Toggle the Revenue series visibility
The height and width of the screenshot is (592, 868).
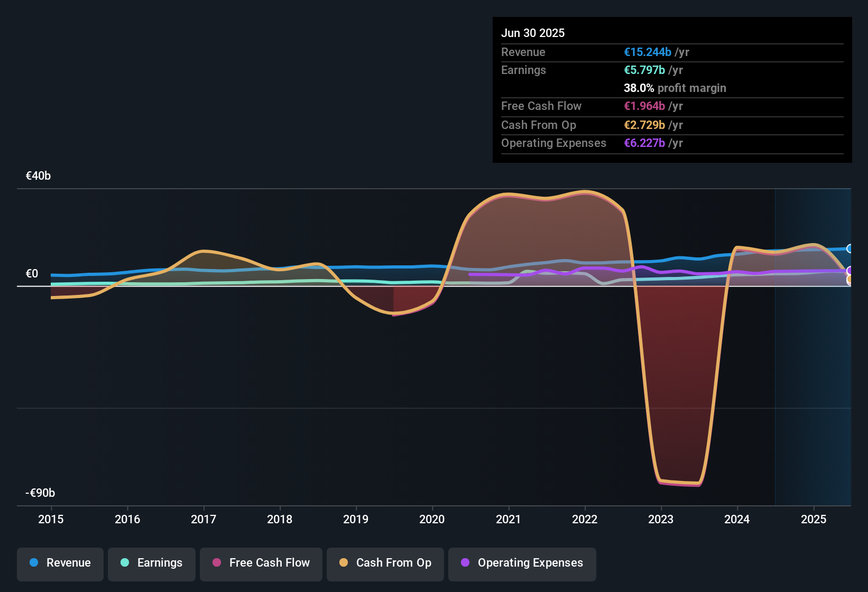click(60, 563)
